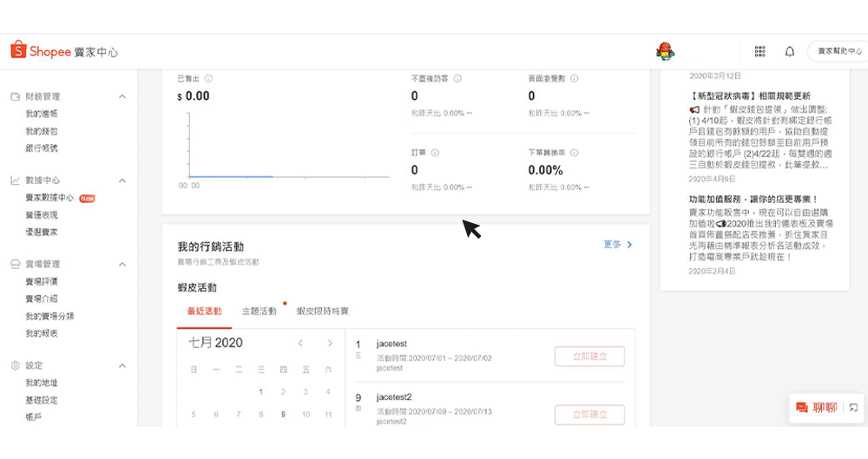Switch to 蝦皮限時特賣 tab
The image size is (868, 459).
322,311
